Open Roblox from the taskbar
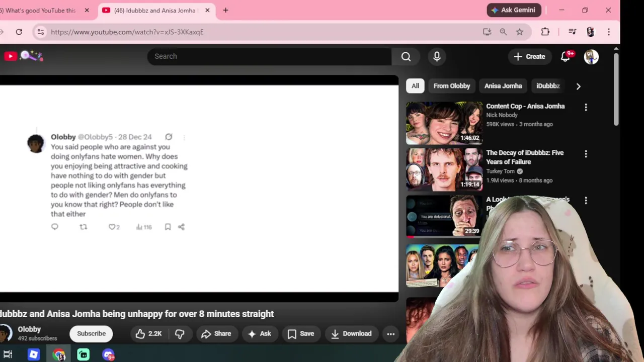The height and width of the screenshot is (362, 644). click(33, 355)
